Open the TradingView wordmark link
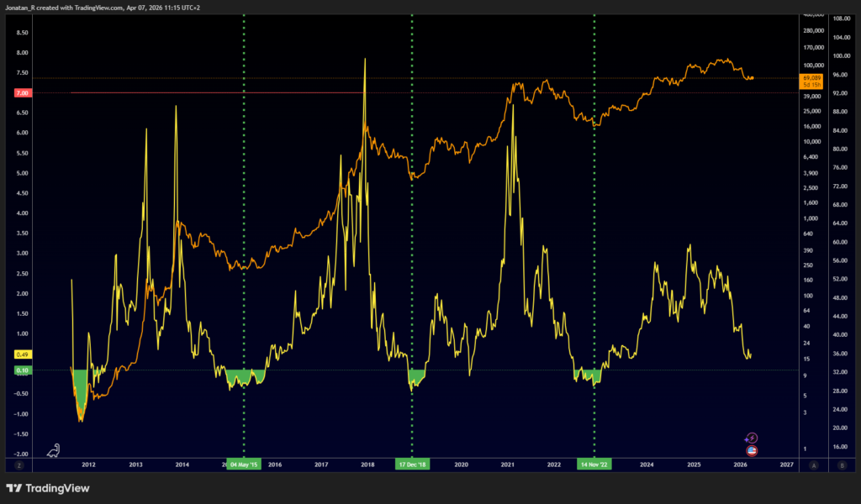 56,488
